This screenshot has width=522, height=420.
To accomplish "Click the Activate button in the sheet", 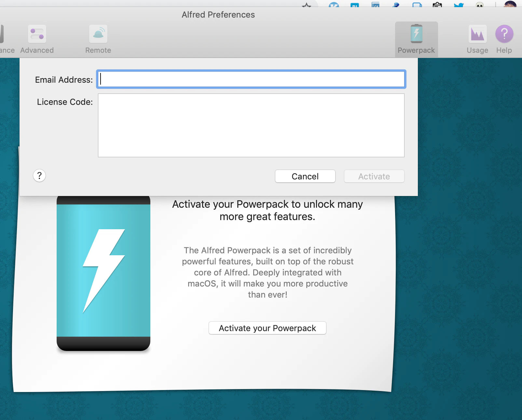I will tap(374, 176).
